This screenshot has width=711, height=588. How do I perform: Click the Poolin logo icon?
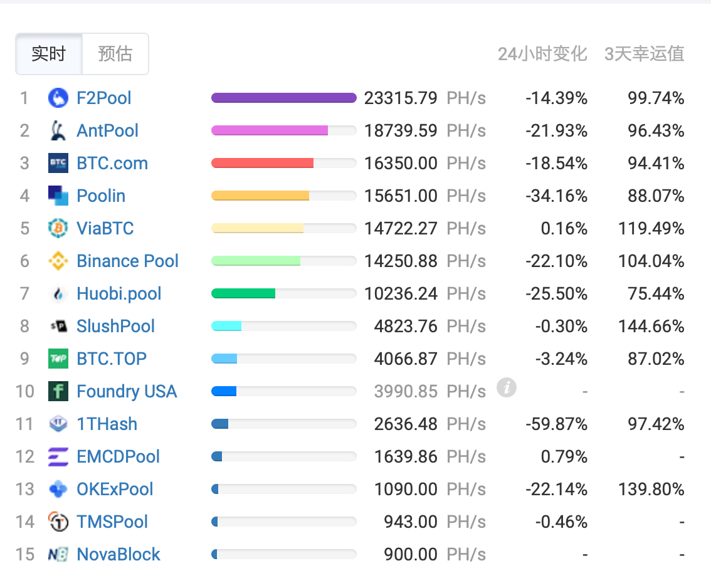(58, 196)
